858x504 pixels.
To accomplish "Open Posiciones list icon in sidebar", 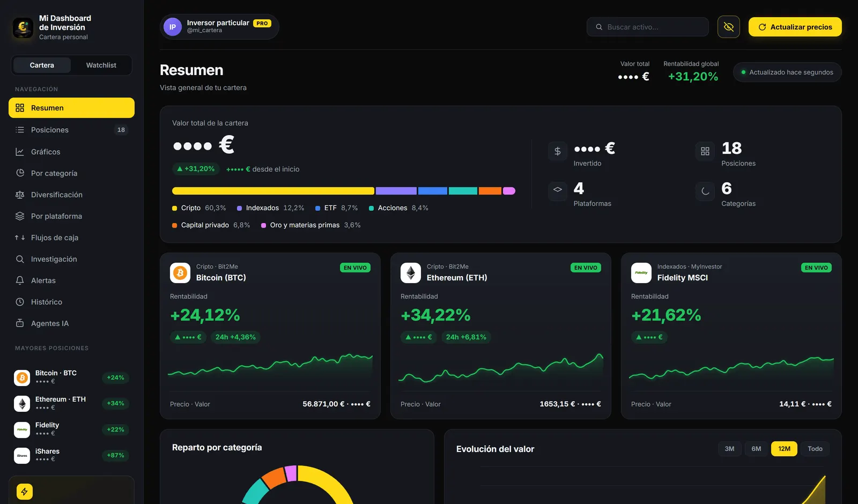I will [x=20, y=130].
